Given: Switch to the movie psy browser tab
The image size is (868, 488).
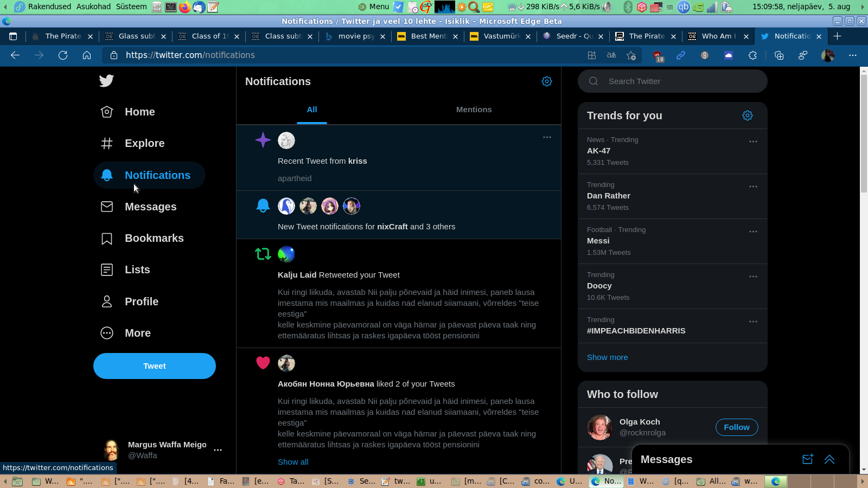Looking at the screenshot, I should 355,36.
